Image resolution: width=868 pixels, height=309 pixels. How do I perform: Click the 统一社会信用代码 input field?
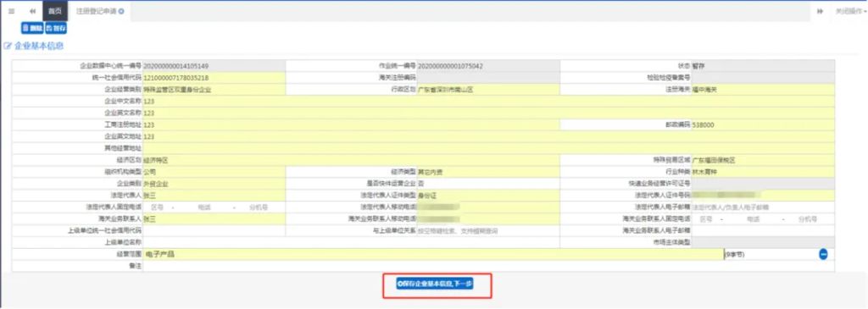(214, 77)
